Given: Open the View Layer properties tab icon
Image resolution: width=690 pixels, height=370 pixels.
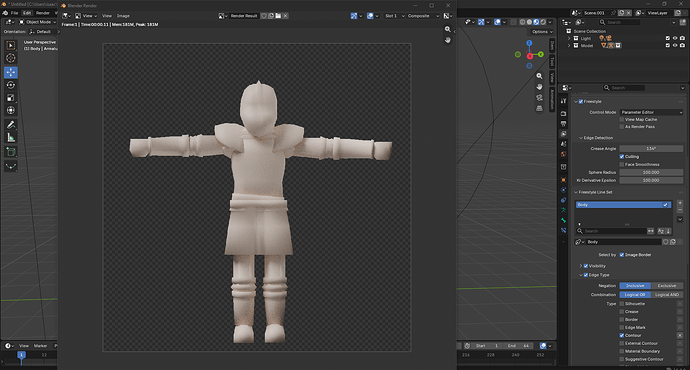Looking at the screenshot, I should click(564, 134).
